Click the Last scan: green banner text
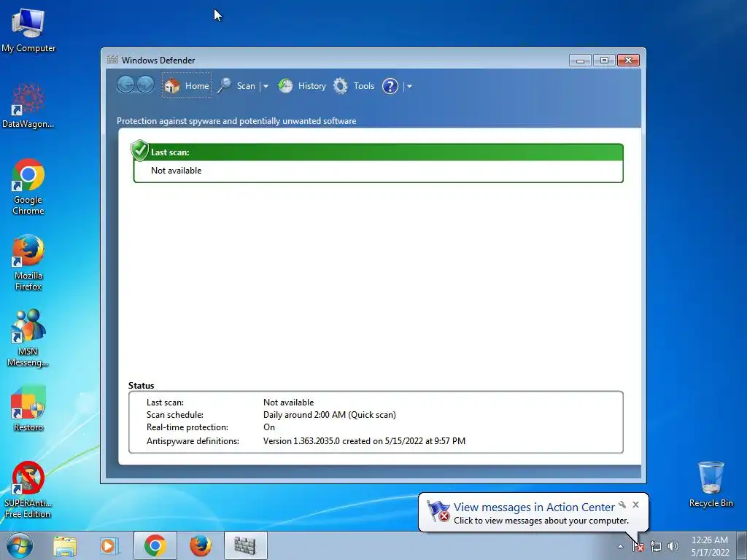The width and height of the screenshot is (747, 560). (x=170, y=152)
